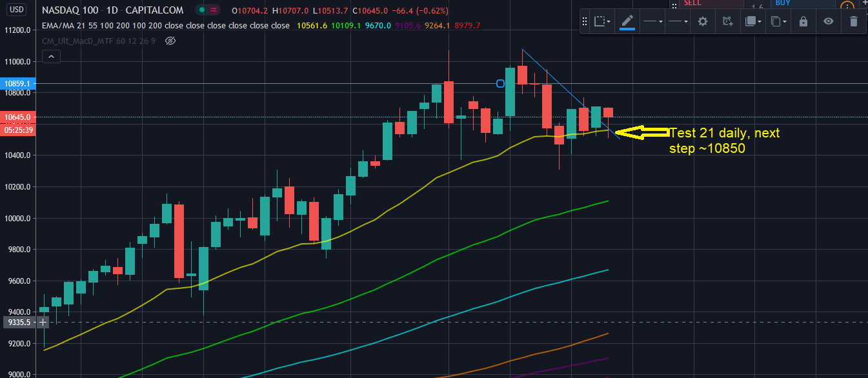Collapse the legend using the small arrow button
The image size is (868, 378).
tap(51, 56)
